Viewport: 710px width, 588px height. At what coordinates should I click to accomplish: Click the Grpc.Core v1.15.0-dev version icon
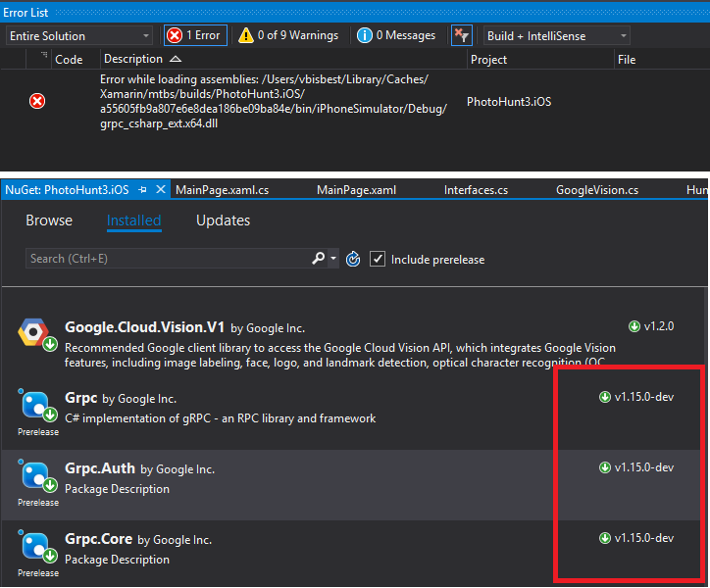tap(604, 538)
